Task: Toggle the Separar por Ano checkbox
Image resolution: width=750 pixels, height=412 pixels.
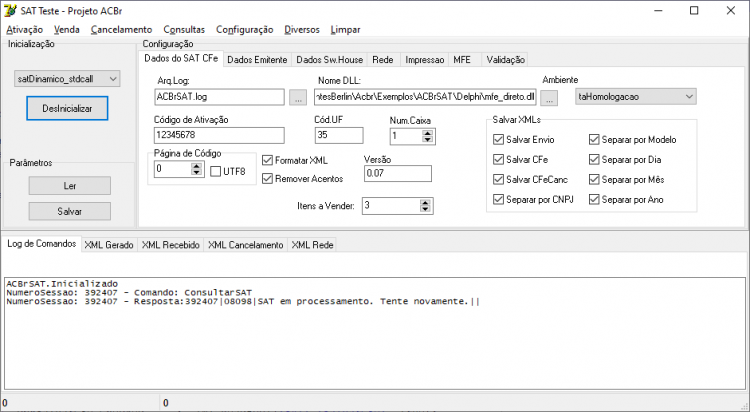Action: tap(626, 200)
